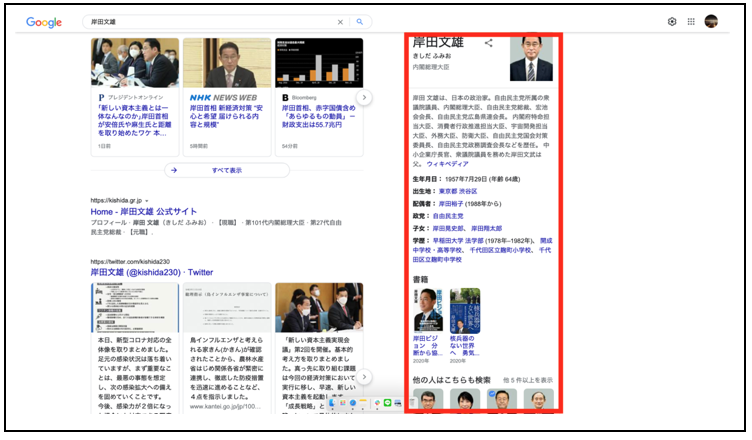This screenshot has width=752, height=440.
Task: Share the 岸田文雄 knowledge panel
Action: click(x=489, y=43)
